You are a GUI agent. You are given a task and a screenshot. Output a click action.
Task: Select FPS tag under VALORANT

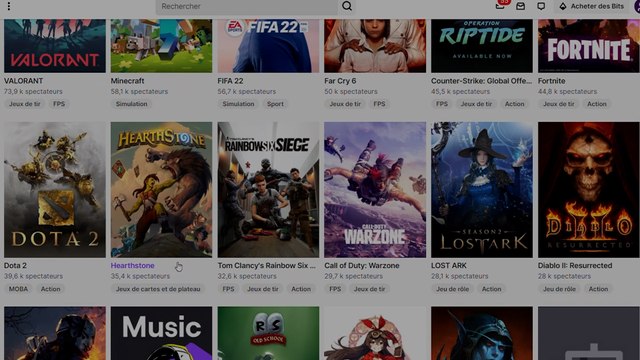(x=59, y=104)
